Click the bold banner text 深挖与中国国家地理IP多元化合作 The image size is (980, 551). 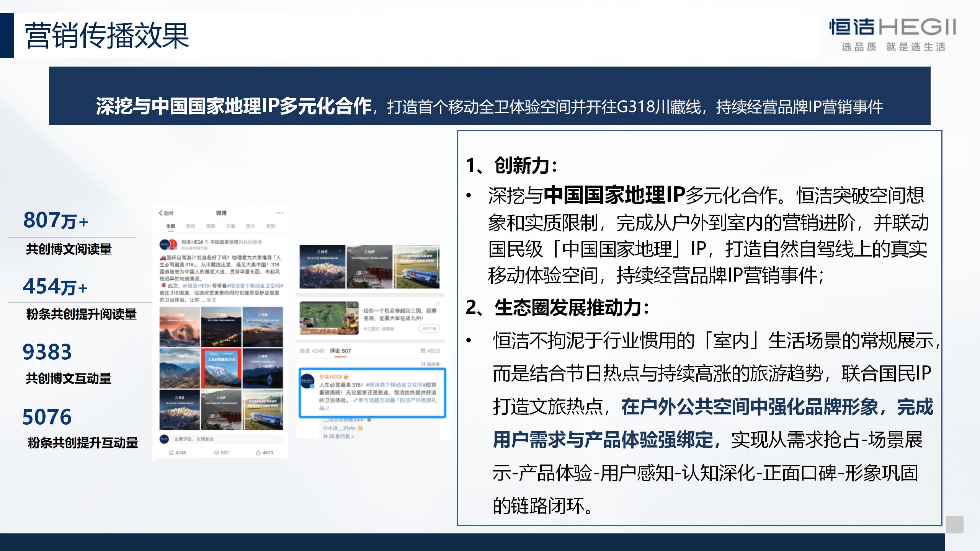[x=234, y=106]
